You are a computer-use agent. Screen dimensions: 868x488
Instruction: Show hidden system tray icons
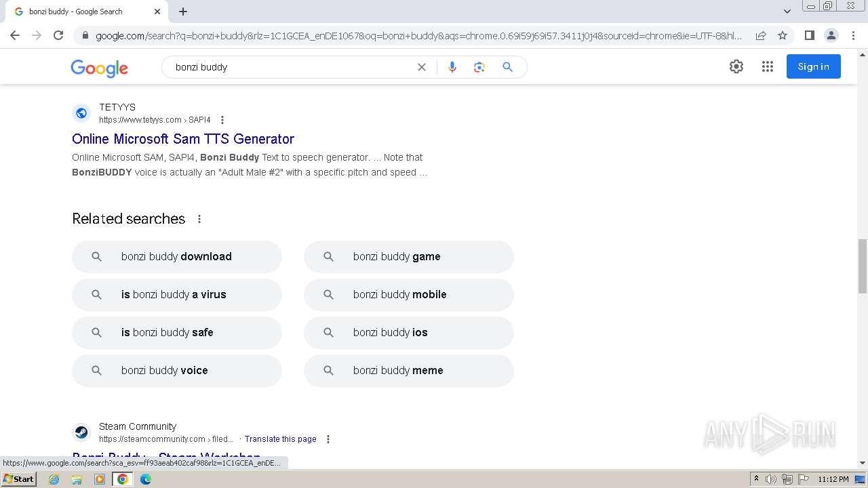pos(756,479)
